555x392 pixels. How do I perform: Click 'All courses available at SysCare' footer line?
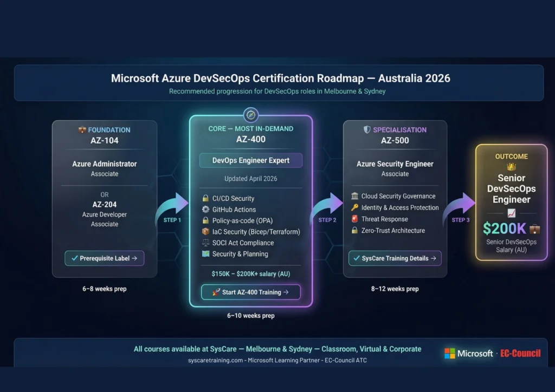click(277, 349)
